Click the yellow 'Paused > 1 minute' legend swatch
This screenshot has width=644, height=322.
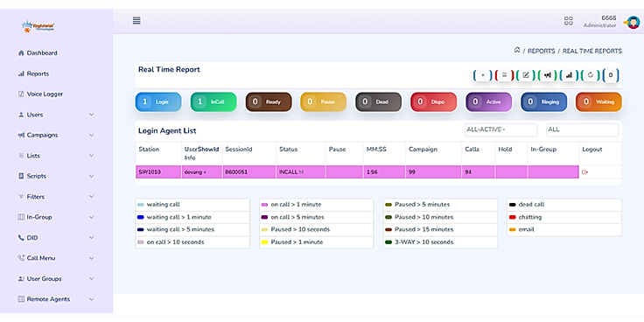264,242
